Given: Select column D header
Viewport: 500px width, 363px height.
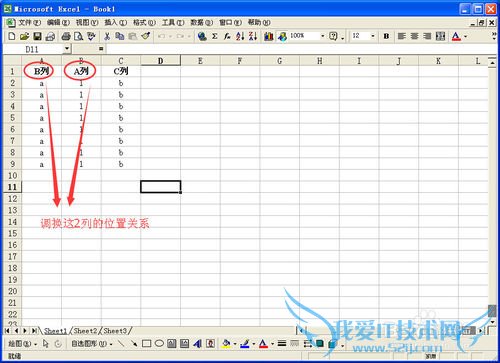Looking at the screenshot, I should click(160, 61).
